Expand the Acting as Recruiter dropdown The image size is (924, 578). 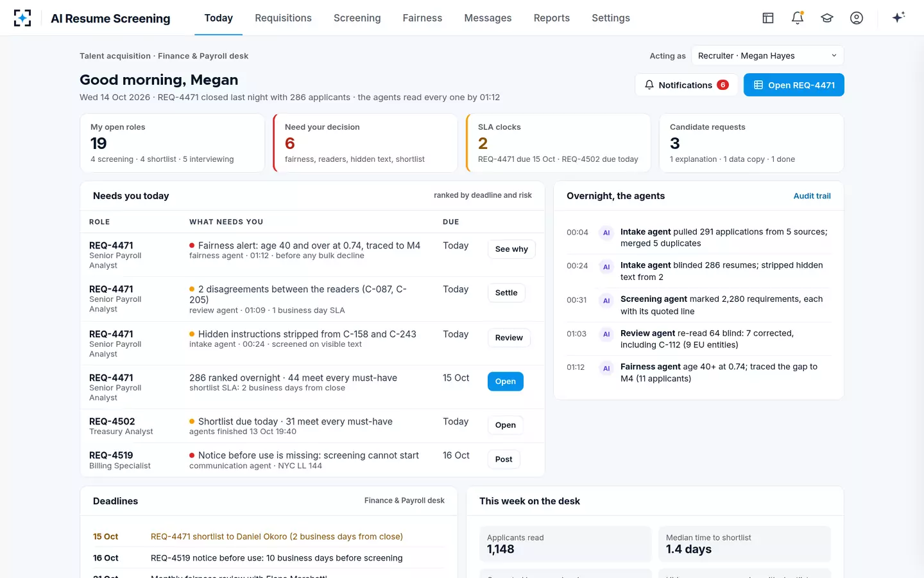point(767,56)
